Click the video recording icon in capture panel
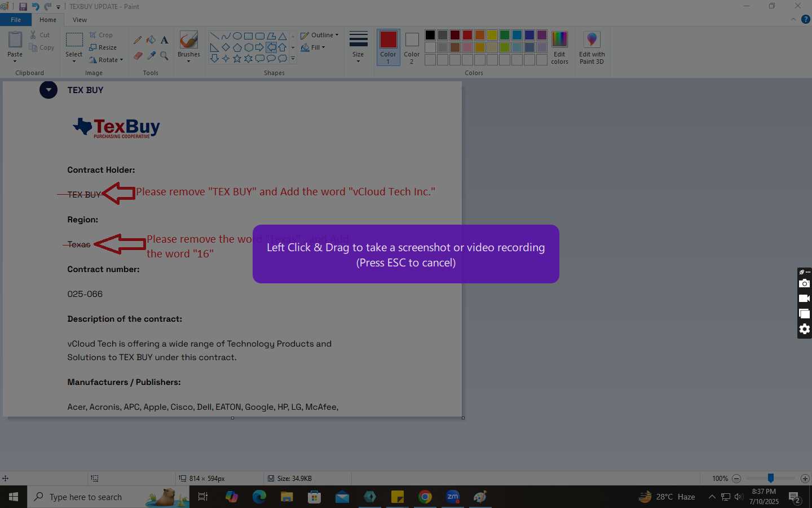 (x=805, y=299)
